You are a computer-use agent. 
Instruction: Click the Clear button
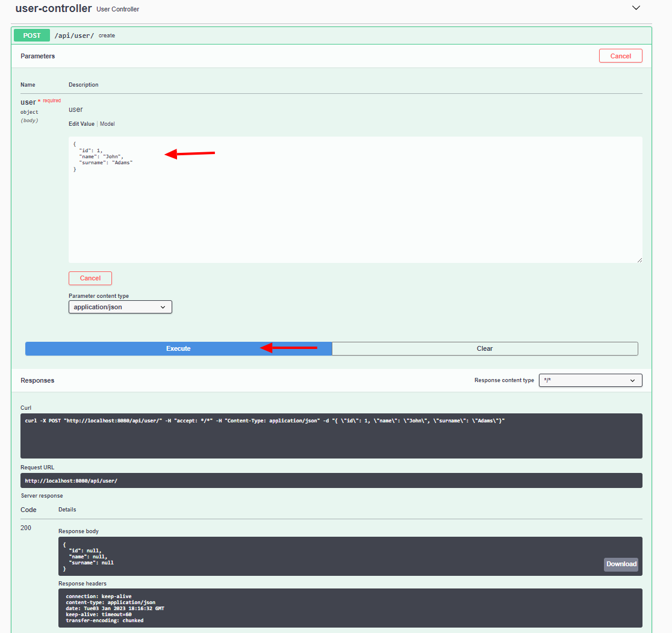(485, 348)
